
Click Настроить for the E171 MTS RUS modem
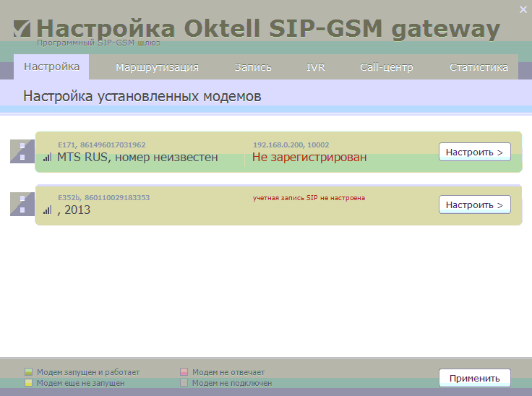pos(475,152)
